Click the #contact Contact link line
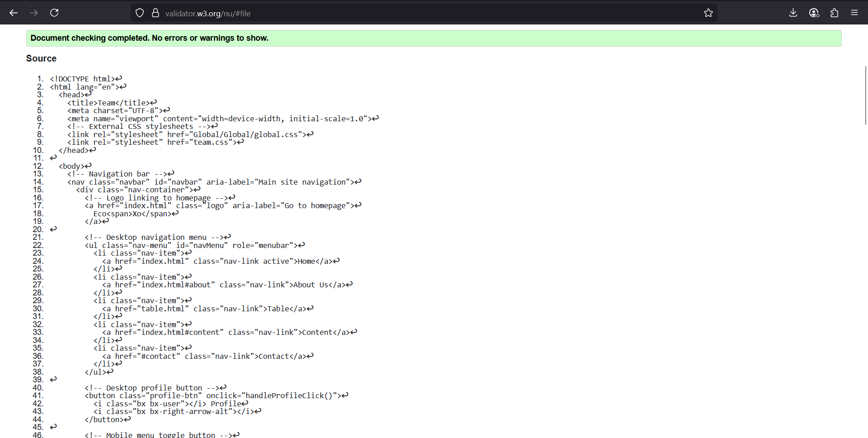The height and width of the screenshot is (438, 868). pyautogui.click(x=208, y=356)
